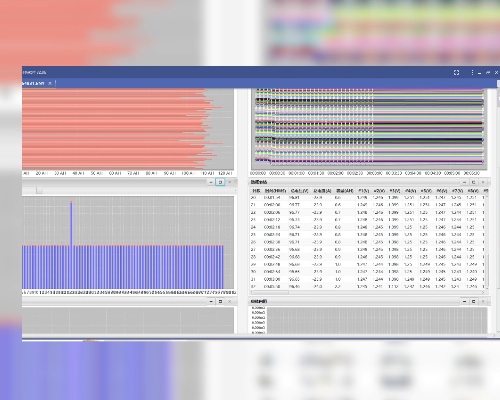500x400 pixels.
Task: Click the fullscreen icon in the title bar
Action: pyautogui.click(x=456, y=73)
